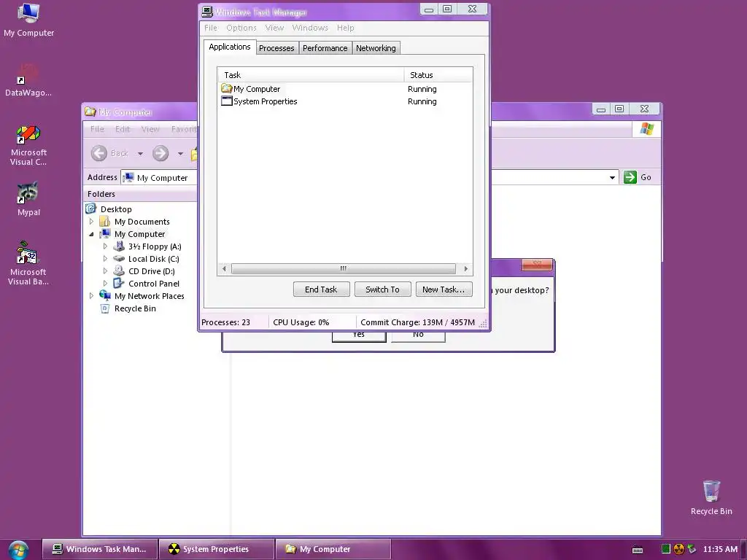
Task: Click the Back arrow in My Computer window
Action: 99,153
